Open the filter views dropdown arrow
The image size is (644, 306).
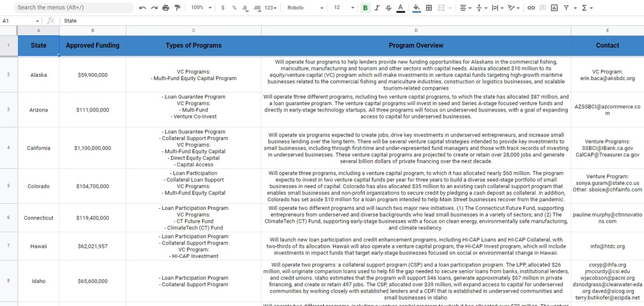click(575, 8)
